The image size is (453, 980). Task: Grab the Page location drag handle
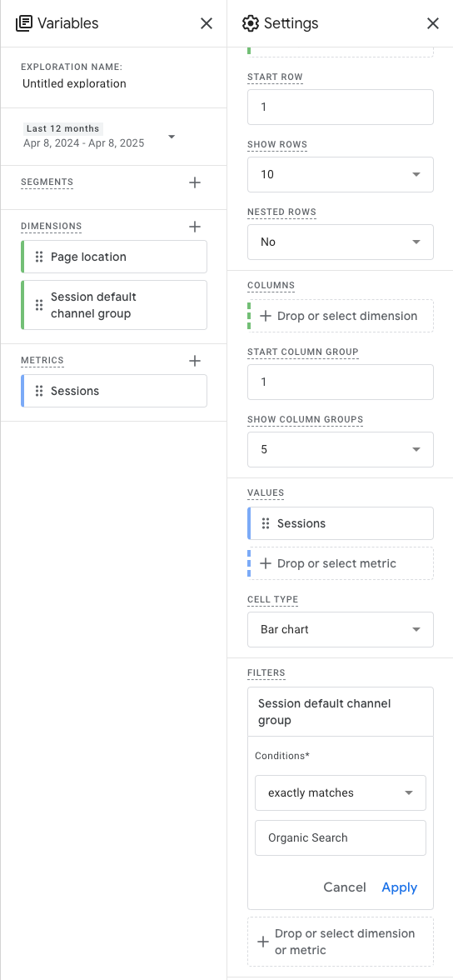click(39, 257)
